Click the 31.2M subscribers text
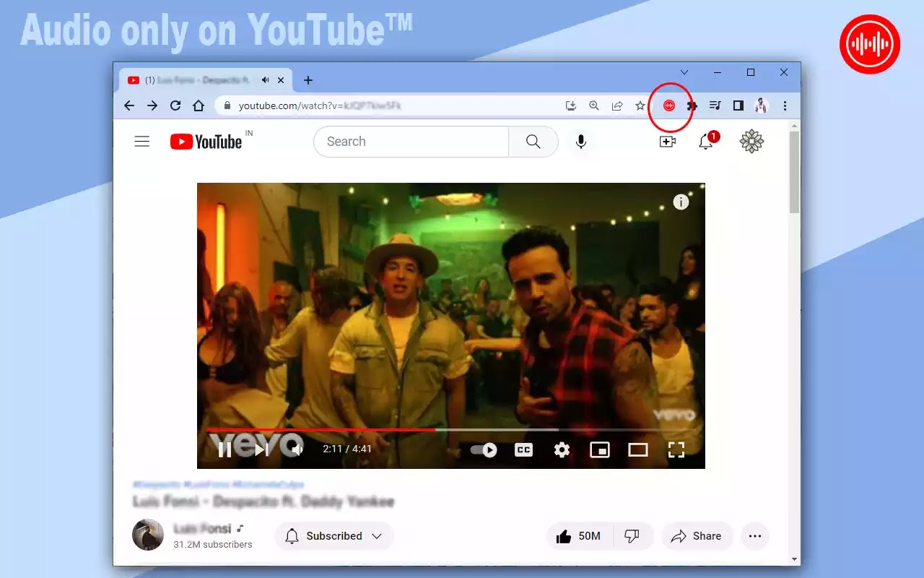The image size is (924, 578). point(213,545)
